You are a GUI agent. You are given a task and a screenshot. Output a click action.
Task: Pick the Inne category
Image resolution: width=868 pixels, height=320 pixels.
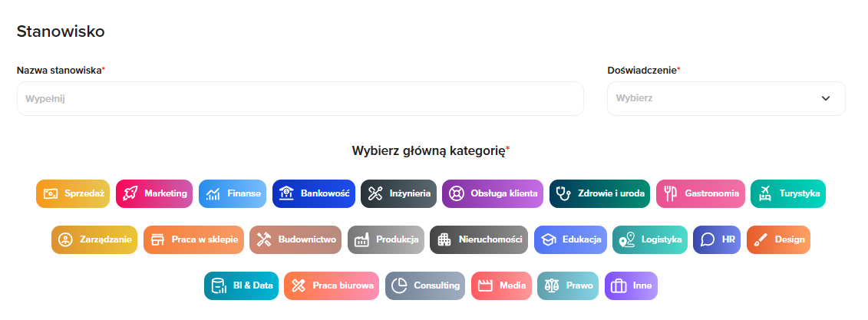[631, 286]
